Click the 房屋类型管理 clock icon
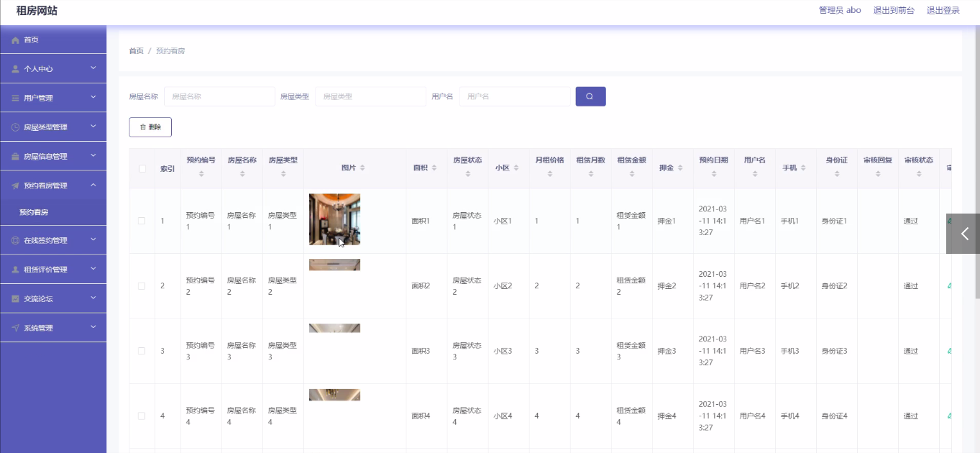 click(16, 127)
